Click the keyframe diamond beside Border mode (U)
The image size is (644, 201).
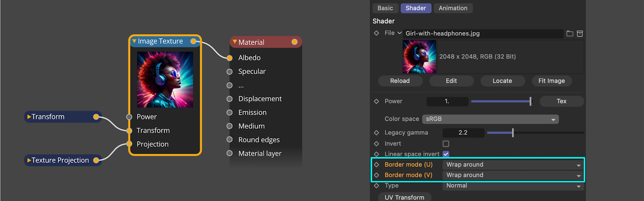pyautogui.click(x=376, y=164)
